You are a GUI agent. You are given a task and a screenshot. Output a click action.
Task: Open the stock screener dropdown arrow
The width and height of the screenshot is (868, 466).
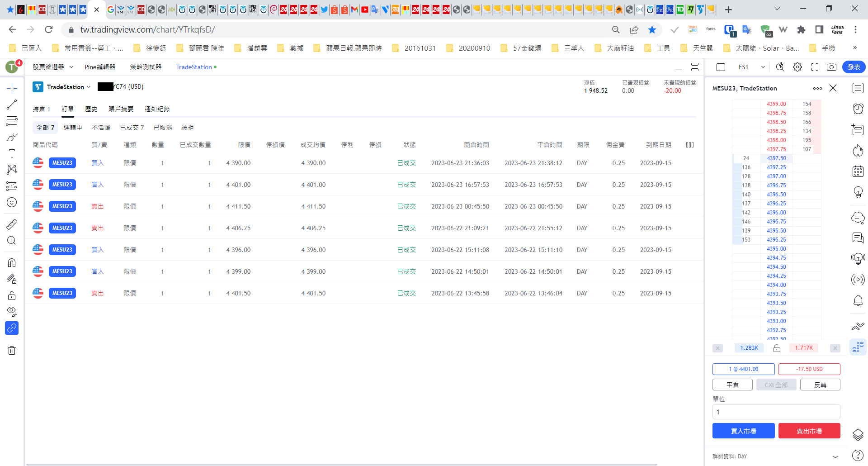click(71, 67)
